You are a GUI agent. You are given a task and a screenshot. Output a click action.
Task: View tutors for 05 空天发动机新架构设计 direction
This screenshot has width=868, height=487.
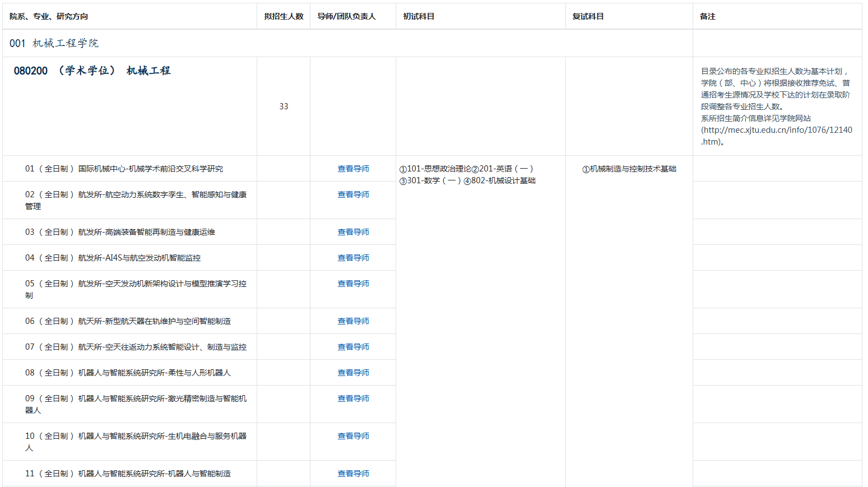[x=352, y=284]
